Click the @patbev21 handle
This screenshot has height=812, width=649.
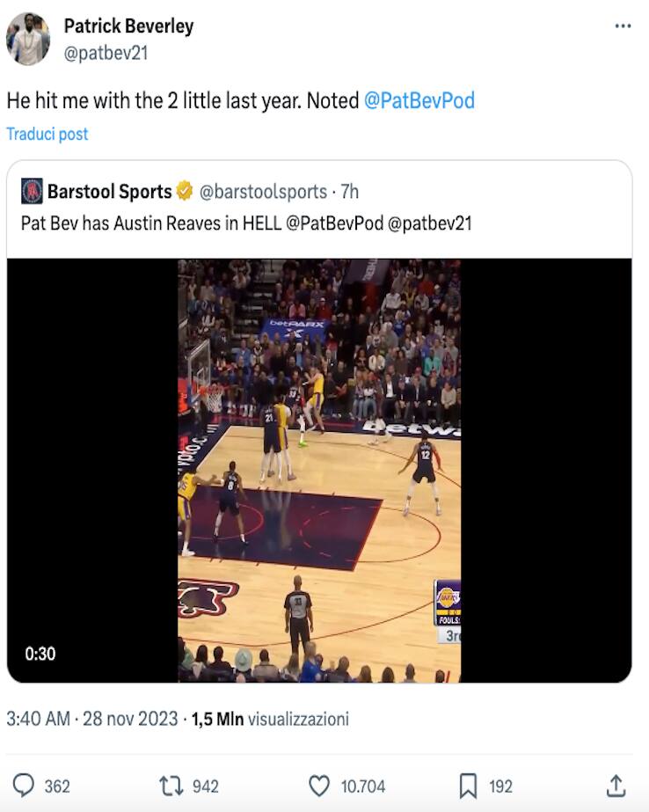pyautogui.click(x=106, y=53)
